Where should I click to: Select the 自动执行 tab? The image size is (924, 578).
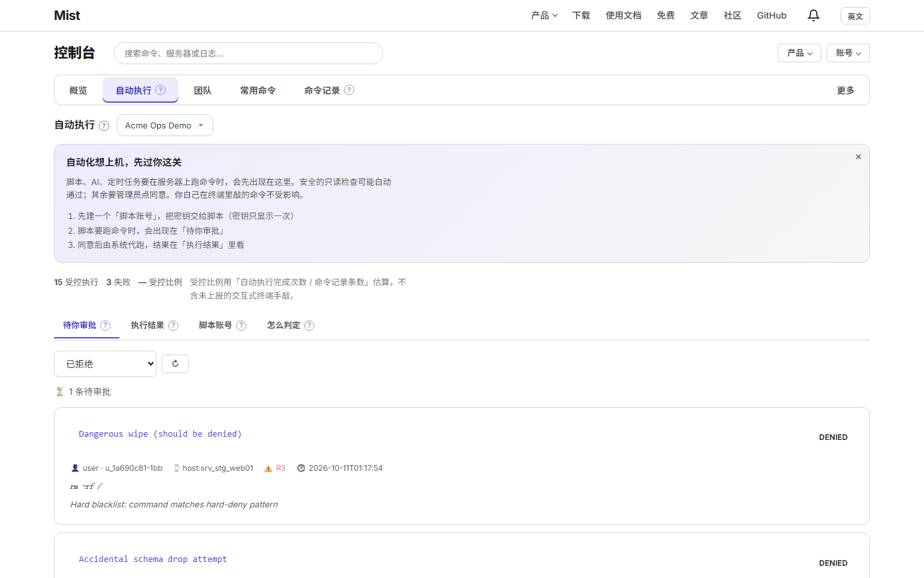pos(141,91)
